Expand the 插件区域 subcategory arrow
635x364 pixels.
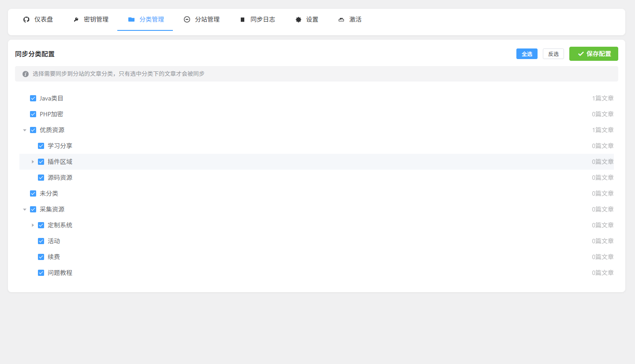[x=33, y=162]
